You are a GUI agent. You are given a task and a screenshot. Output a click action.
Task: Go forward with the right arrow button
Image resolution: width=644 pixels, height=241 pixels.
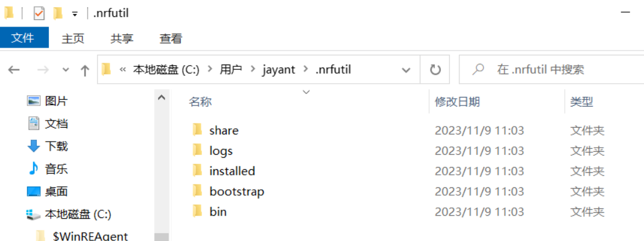[x=43, y=70]
